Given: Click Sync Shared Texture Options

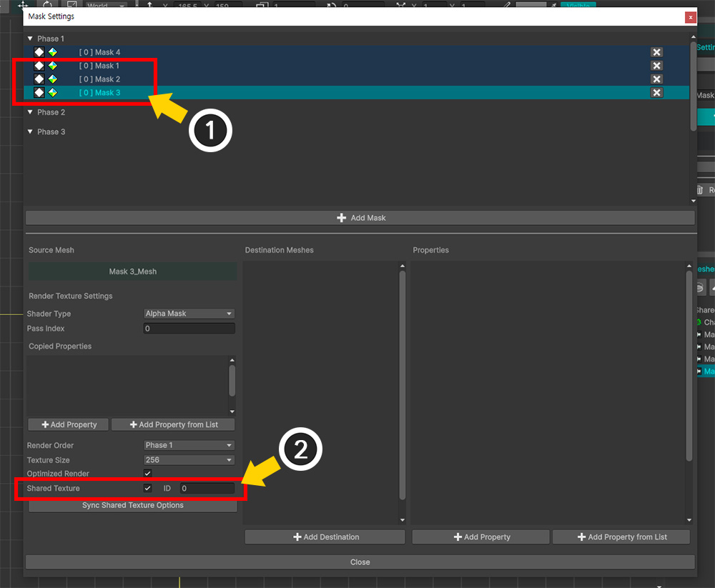Looking at the screenshot, I should pos(133,506).
